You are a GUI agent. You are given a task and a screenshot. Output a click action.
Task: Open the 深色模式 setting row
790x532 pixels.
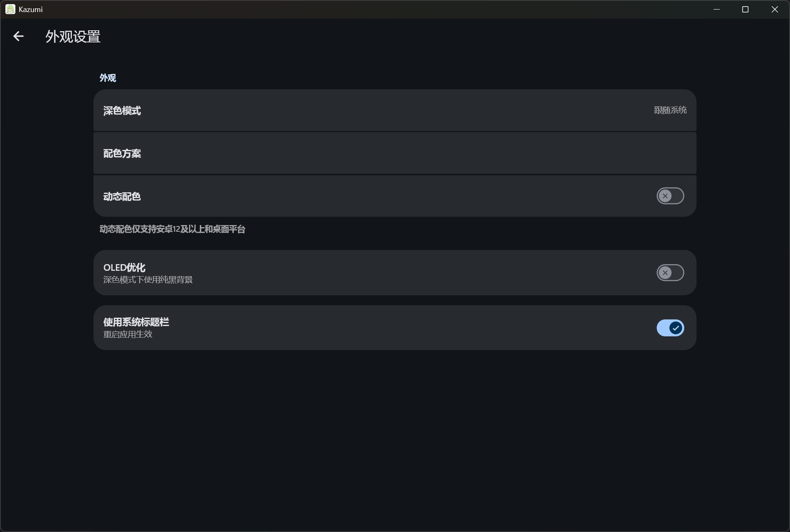[x=395, y=110]
